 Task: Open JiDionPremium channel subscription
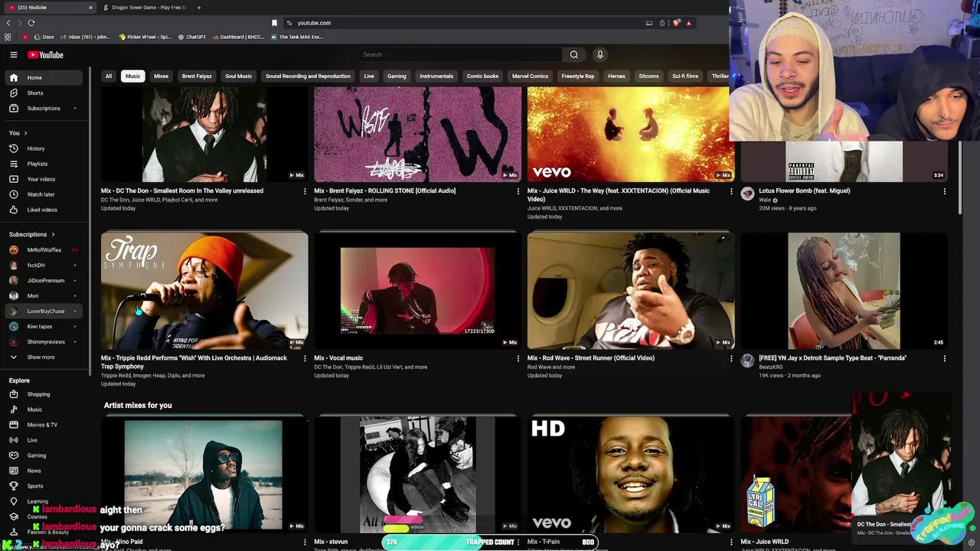pos(44,280)
